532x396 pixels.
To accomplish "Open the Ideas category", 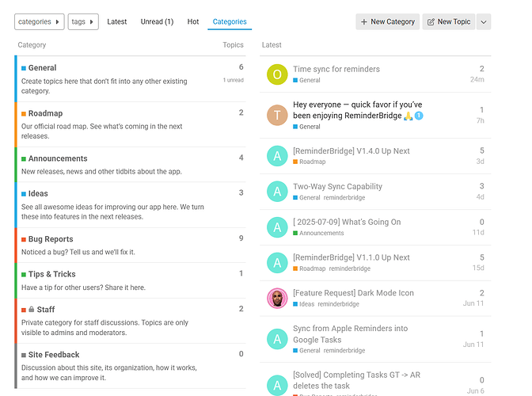I will tap(38, 193).
